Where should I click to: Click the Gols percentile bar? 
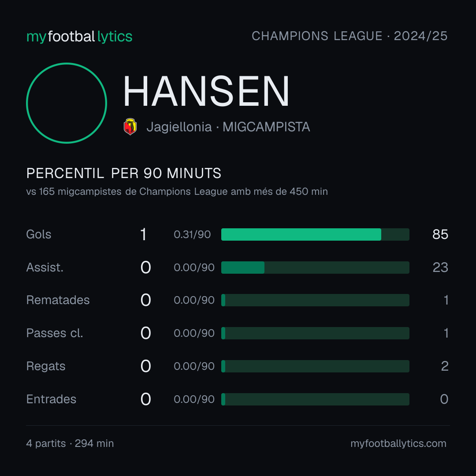[x=315, y=234]
